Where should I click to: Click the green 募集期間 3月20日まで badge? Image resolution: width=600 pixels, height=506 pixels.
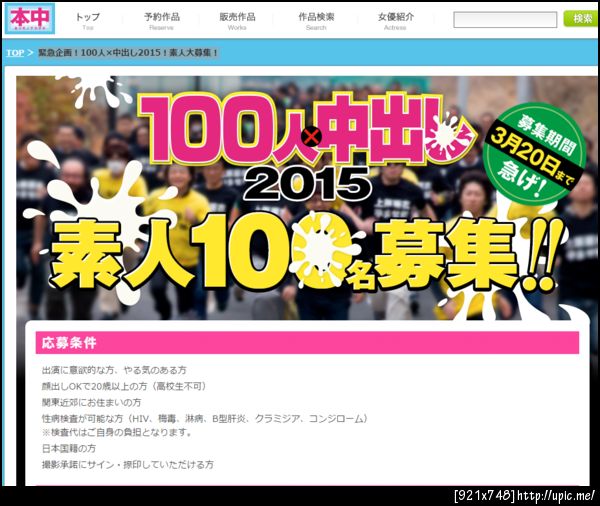535,153
